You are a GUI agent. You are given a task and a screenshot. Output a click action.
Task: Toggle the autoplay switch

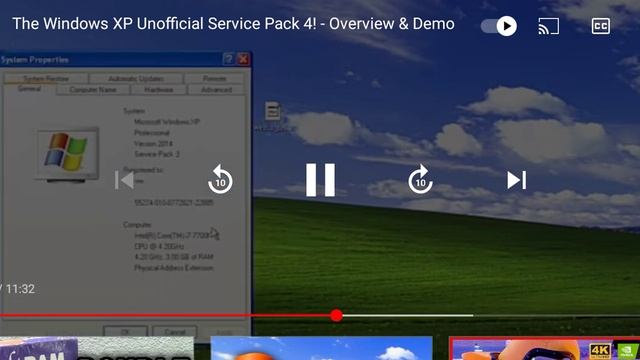point(499,26)
